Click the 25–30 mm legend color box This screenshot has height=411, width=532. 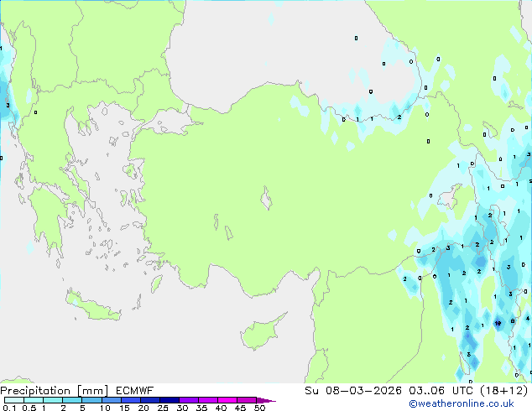coord(170,400)
